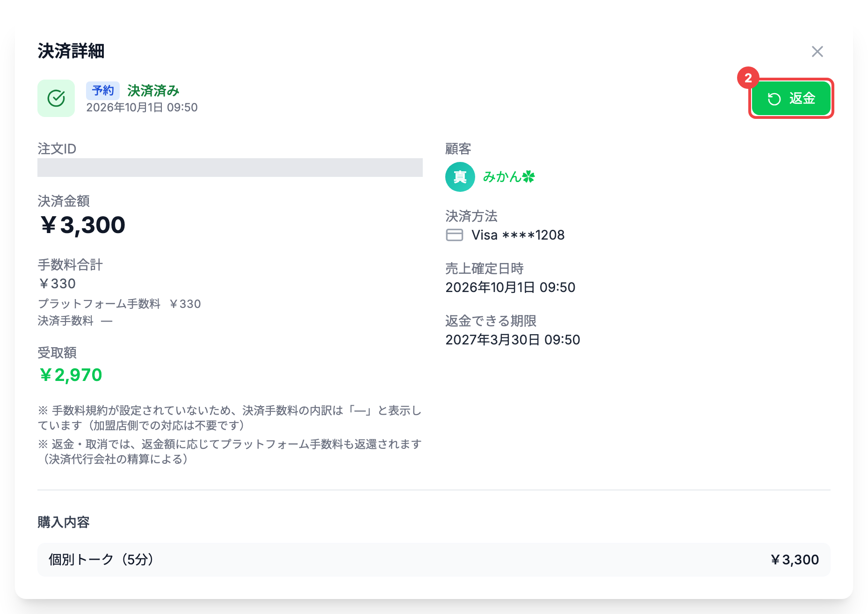Screen dimensions: 868x614
Task: Click the green checkmark status icon
Action: pos(56,98)
